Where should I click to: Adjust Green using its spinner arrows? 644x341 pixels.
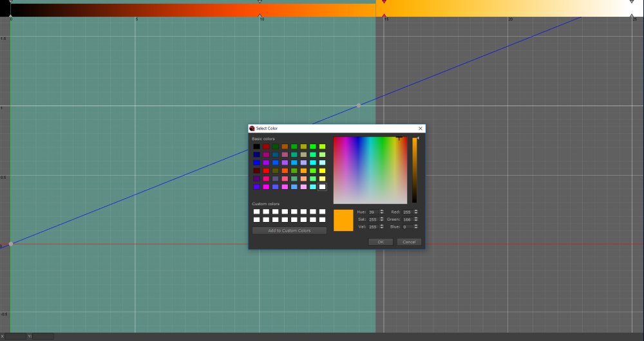[416, 219]
